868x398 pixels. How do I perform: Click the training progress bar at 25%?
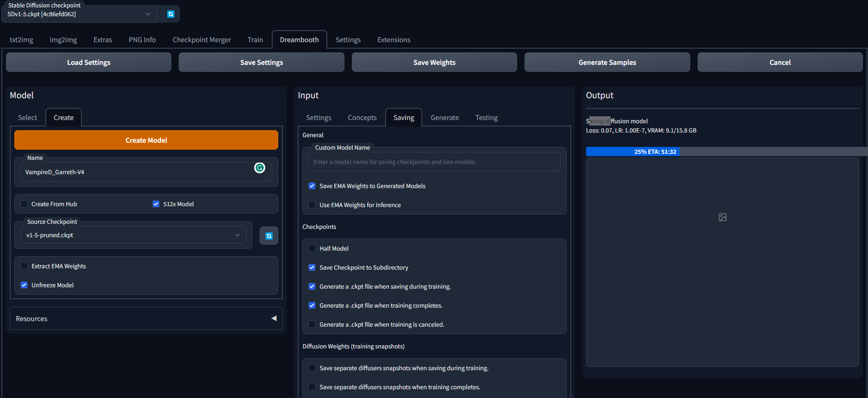[655, 152]
